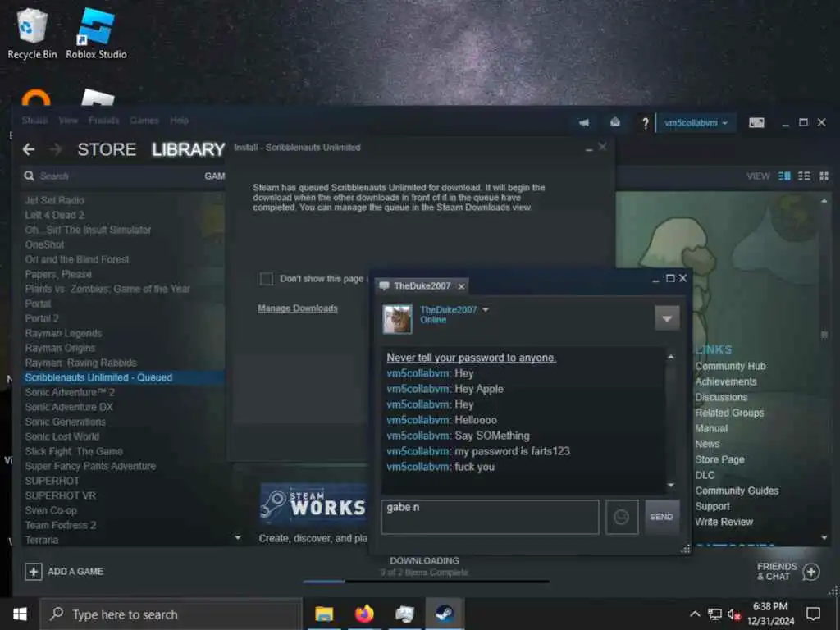The height and width of the screenshot is (630, 840).
Task: Click the Add a Game plus icon
Action: point(33,572)
